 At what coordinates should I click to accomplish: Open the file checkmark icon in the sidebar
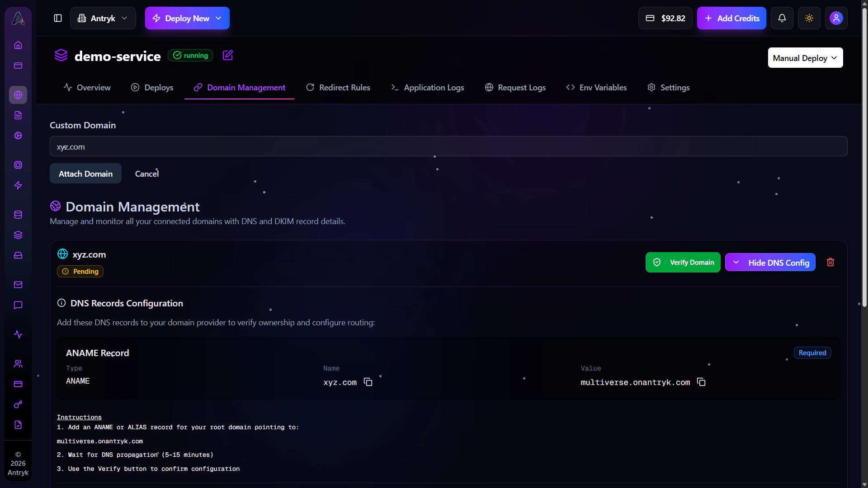pyautogui.click(x=18, y=425)
